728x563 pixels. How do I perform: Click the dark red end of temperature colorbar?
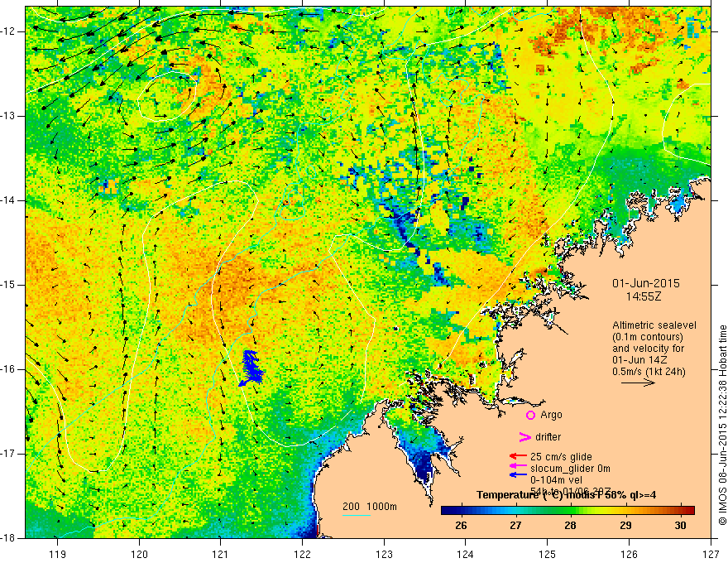[689, 510]
